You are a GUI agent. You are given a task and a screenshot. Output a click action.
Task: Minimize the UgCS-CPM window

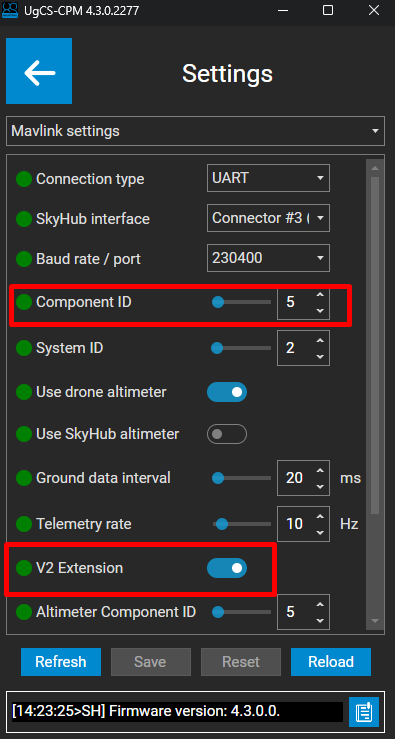pos(283,10)
